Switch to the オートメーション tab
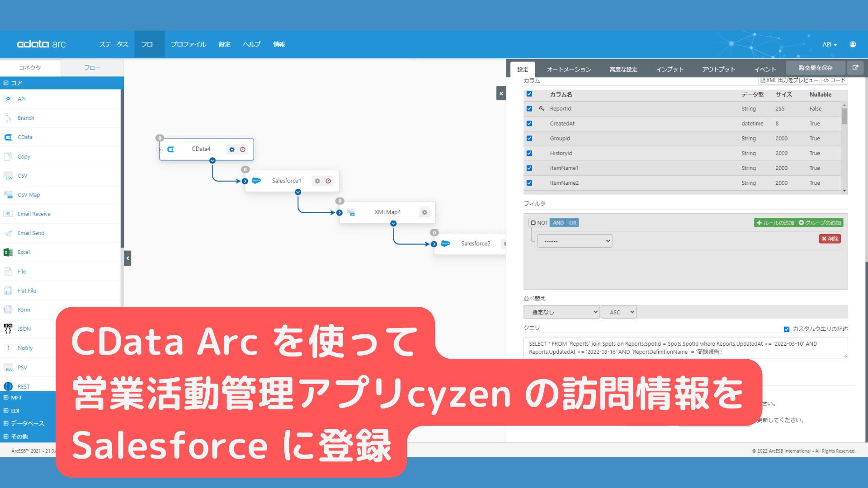 (x=569, y=69)
